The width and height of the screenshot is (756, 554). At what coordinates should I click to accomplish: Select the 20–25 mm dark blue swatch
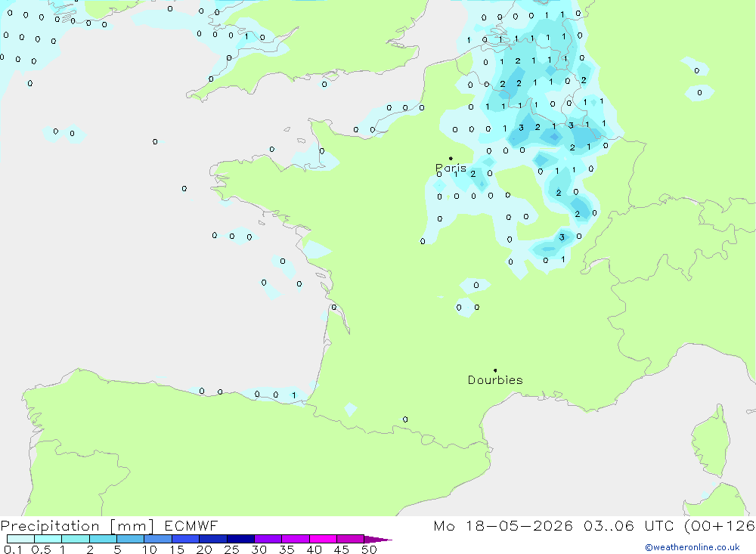212,539
